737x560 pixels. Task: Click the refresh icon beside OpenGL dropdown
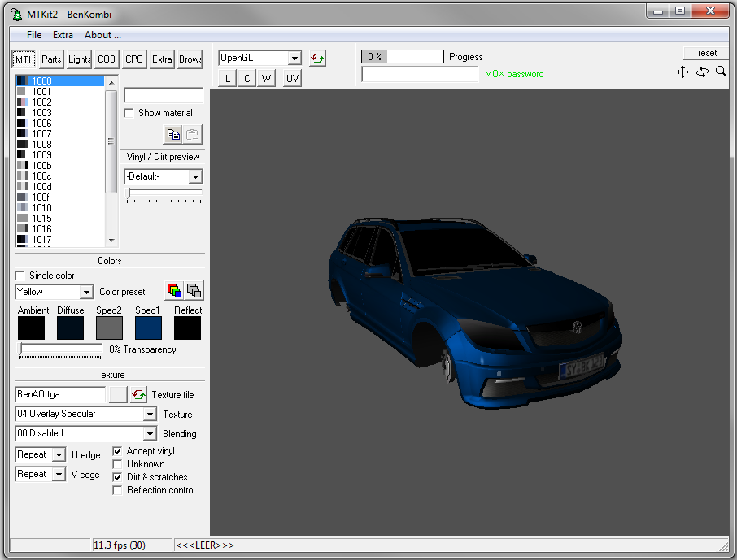click(317, 59)
